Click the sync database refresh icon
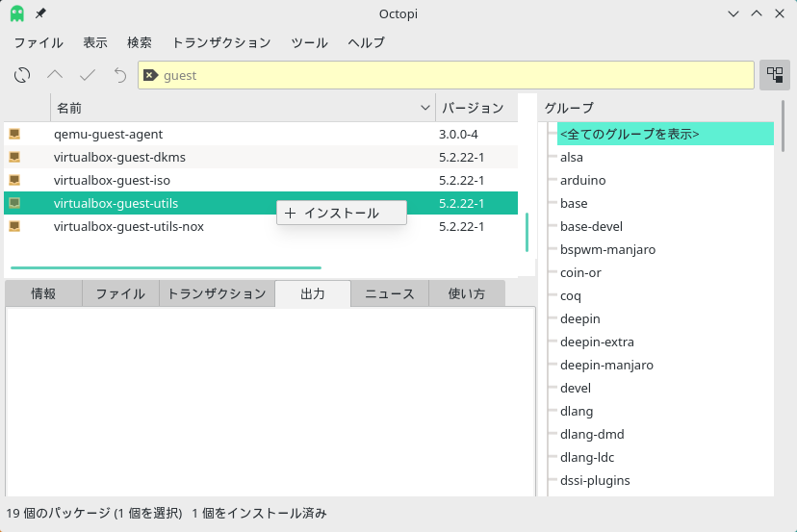 click(22, 75)
